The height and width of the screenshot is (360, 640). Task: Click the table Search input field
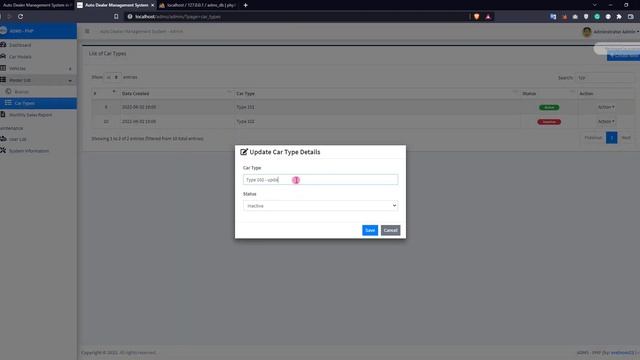pos(604,78)
